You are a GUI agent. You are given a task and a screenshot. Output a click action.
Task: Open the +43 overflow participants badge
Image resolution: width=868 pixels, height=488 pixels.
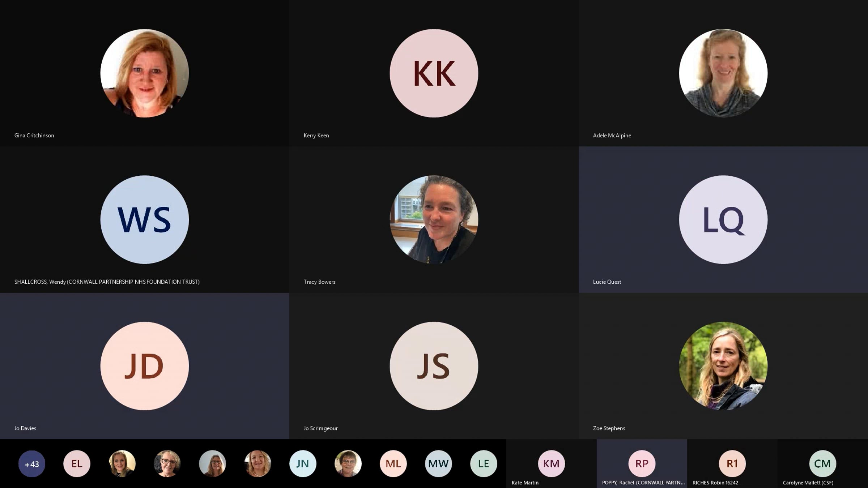(x=32, y=464)
